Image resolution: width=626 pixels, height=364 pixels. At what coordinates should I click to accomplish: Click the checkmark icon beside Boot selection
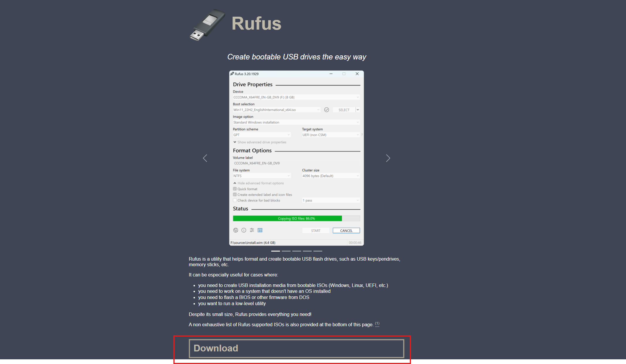327,110
